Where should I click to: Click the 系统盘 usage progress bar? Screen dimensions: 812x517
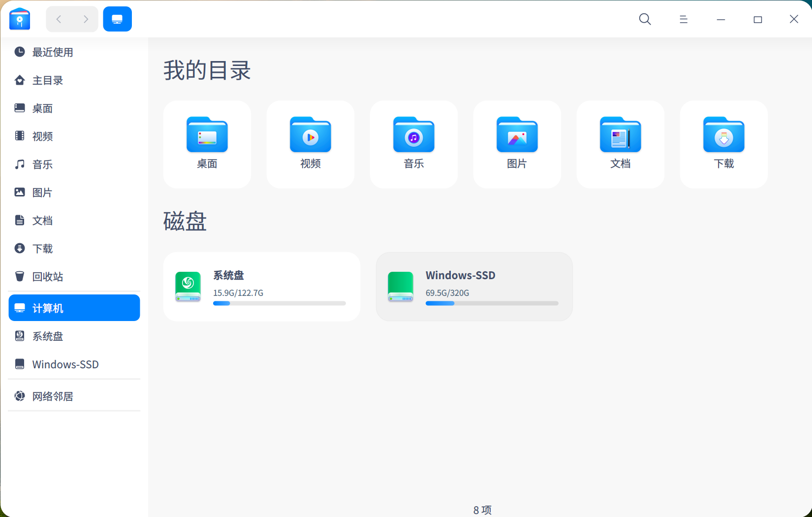coord(280,303)
